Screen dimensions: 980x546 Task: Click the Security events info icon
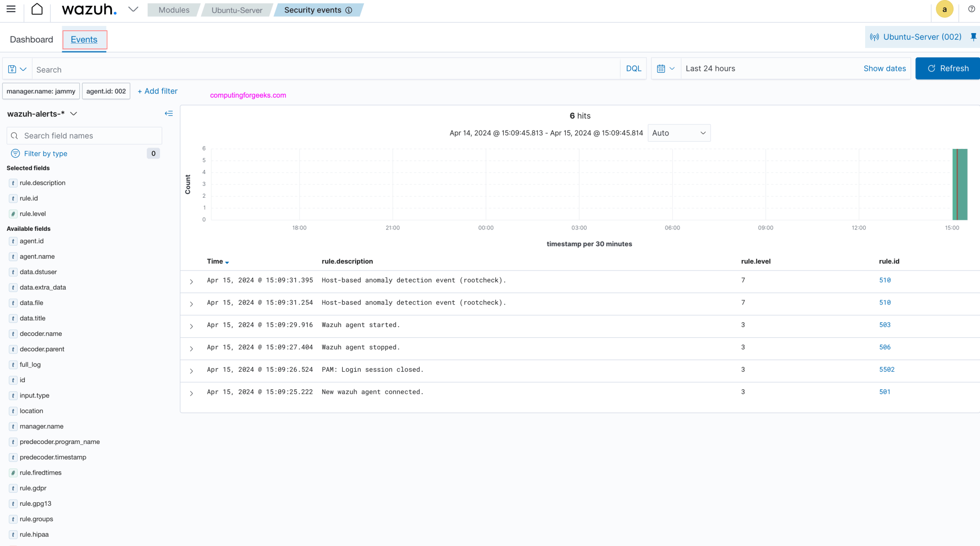pos(349,10)
